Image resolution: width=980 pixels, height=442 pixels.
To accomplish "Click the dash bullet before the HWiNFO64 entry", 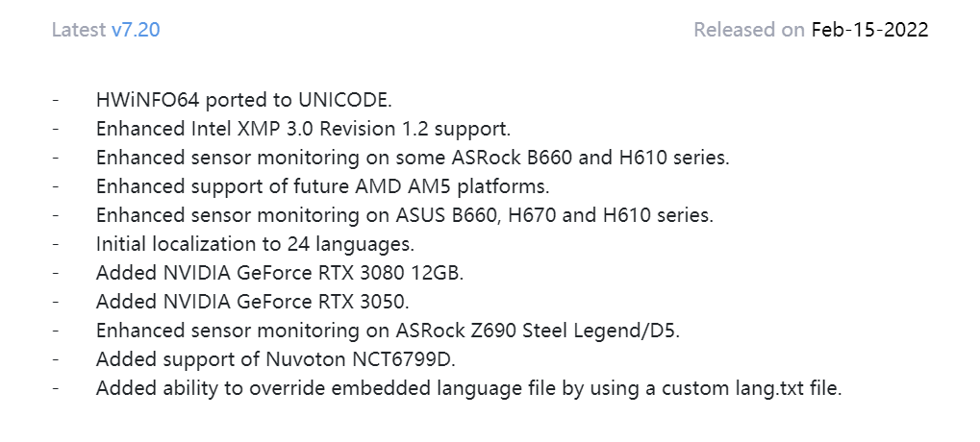I will [57, 100].
